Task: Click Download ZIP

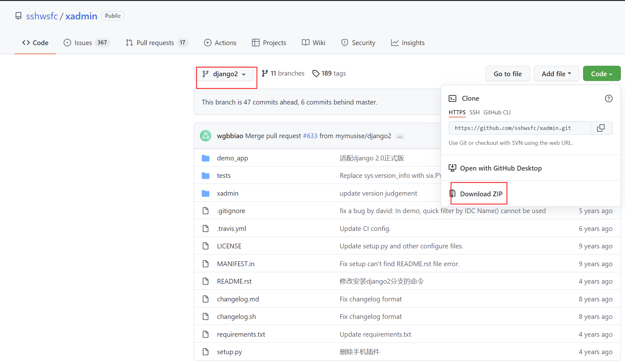Action: coord(481,194)
